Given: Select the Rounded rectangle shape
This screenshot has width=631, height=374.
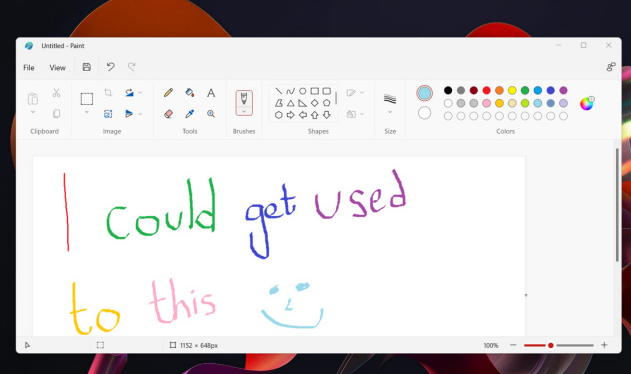Looking at the screenshot, I should pos(327,91).
